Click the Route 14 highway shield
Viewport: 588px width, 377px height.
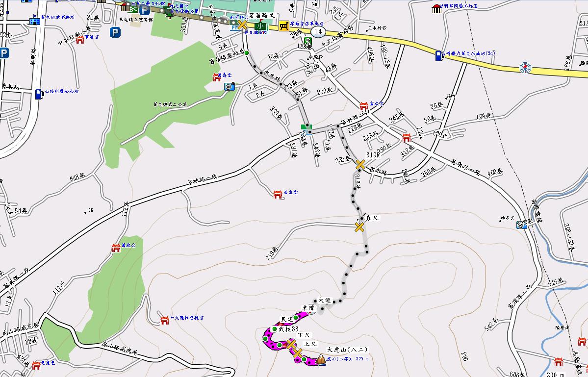point(318,32)
